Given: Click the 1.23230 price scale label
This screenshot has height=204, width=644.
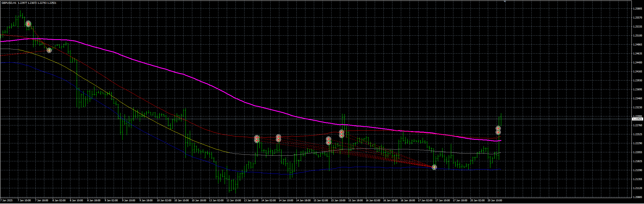Looking at the screenshot, I should click(x=637, y=107).
